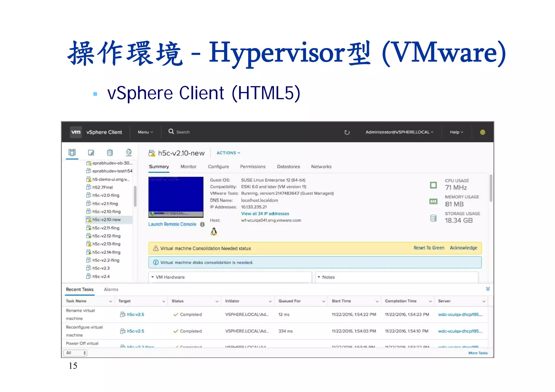Switch to the Monitor tab
This screenshot has height=392, width=555.
[188, 166]
